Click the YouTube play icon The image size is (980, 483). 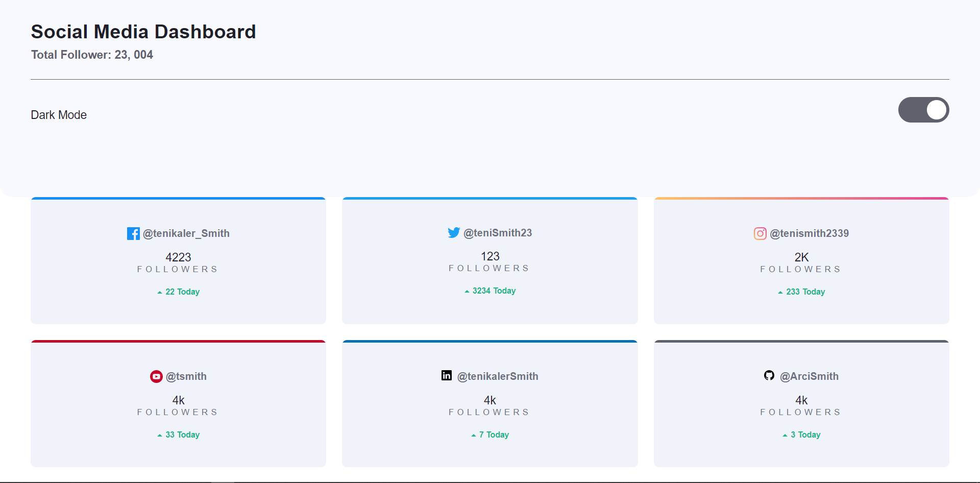point(156,376)
